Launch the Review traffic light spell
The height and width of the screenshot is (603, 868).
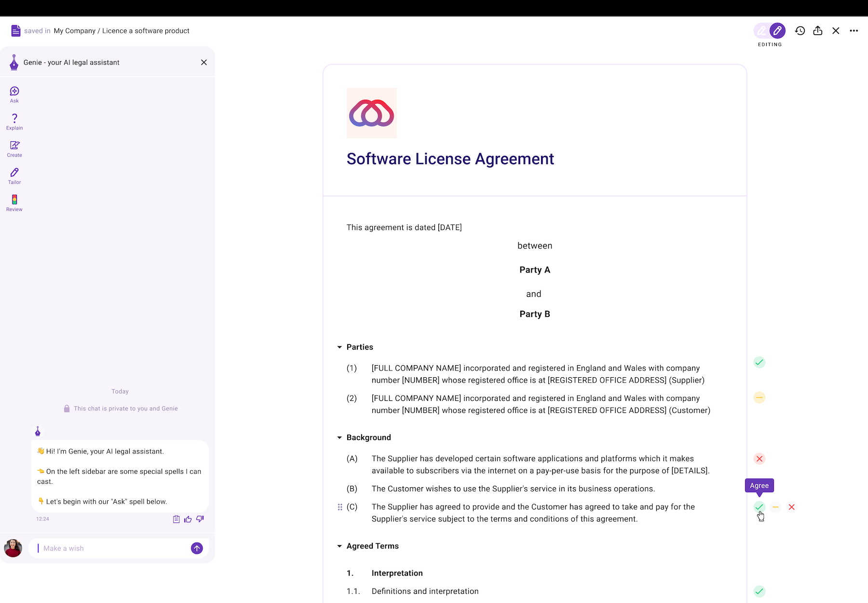click(x=14, y=203)
